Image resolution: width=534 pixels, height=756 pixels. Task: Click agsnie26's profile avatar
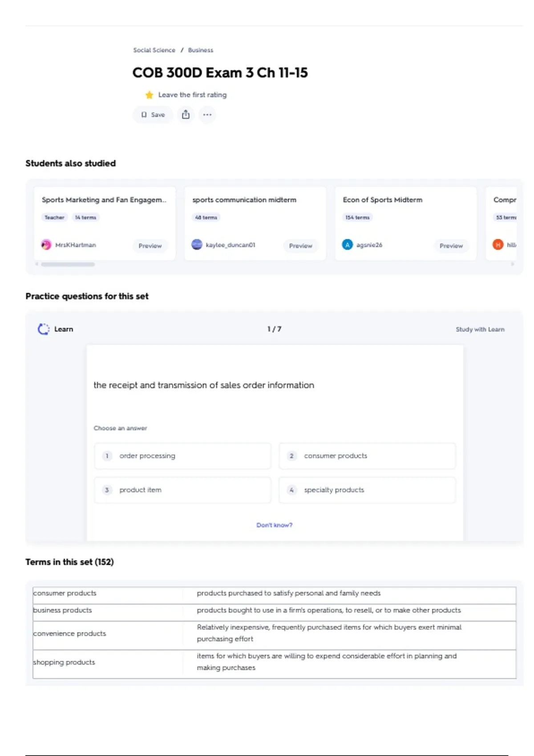tap(347, 245)
